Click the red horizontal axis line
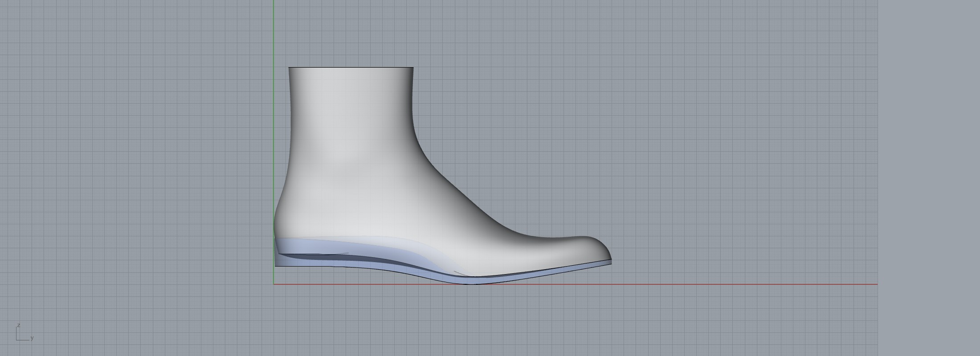 (x=713, y=284)
